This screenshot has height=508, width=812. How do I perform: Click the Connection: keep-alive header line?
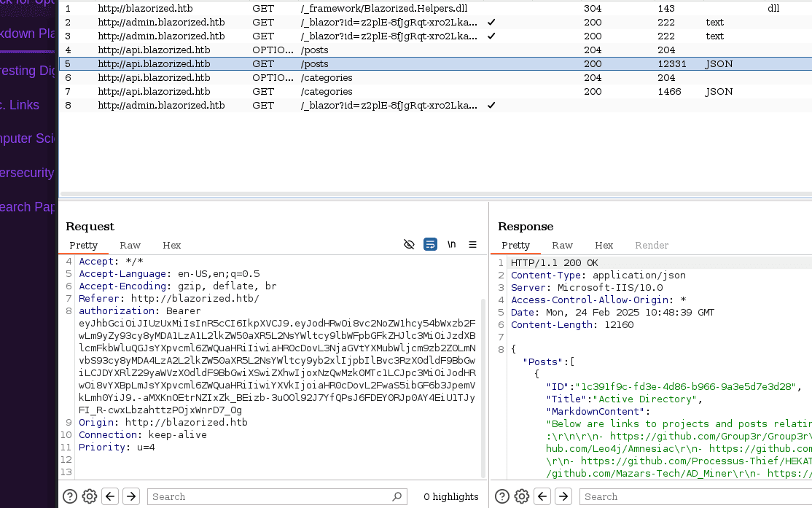pyautogui.click(x=143, y=435)
